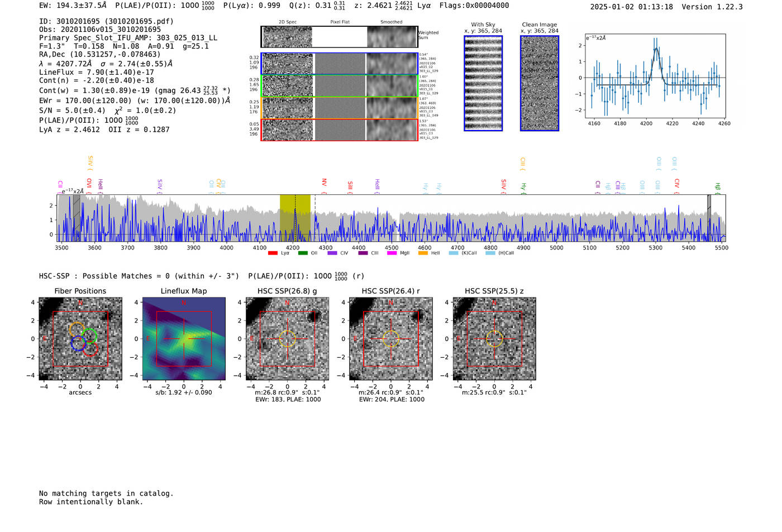
Task: Click the EWr = 170.00 line
Action: pos(135,100)
